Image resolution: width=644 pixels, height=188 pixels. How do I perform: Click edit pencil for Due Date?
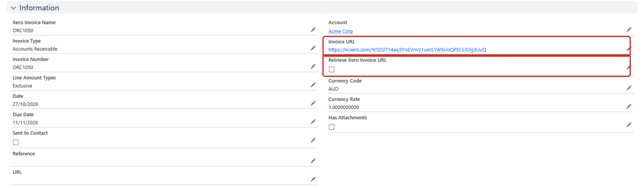coord(313,122)
